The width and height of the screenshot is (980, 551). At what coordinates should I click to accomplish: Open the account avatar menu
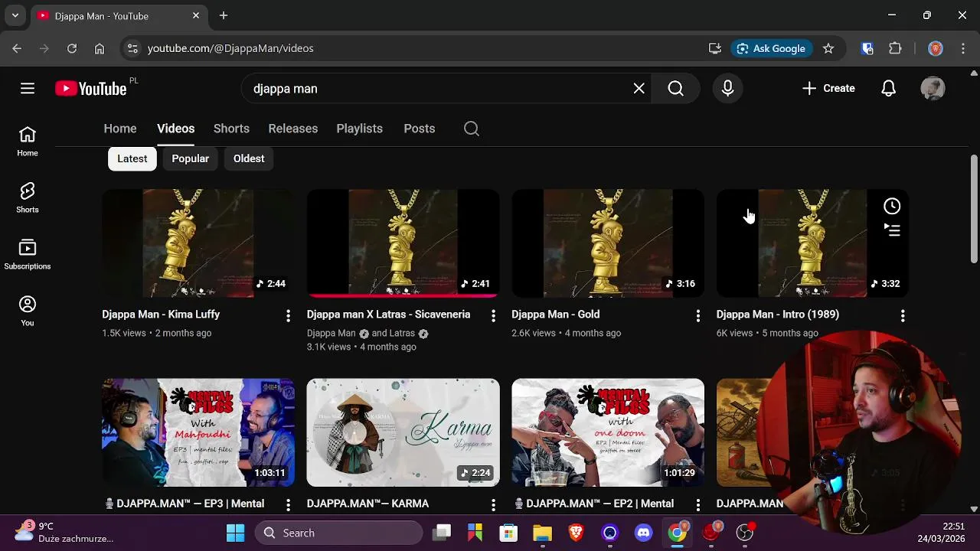coord(933,89)
